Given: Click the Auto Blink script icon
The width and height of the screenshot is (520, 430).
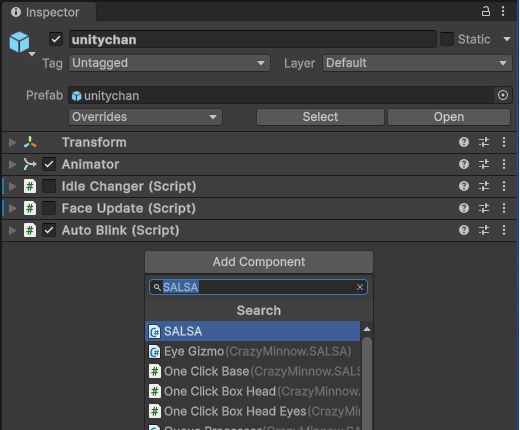Looking at the screenshot, I should point(30,230).
